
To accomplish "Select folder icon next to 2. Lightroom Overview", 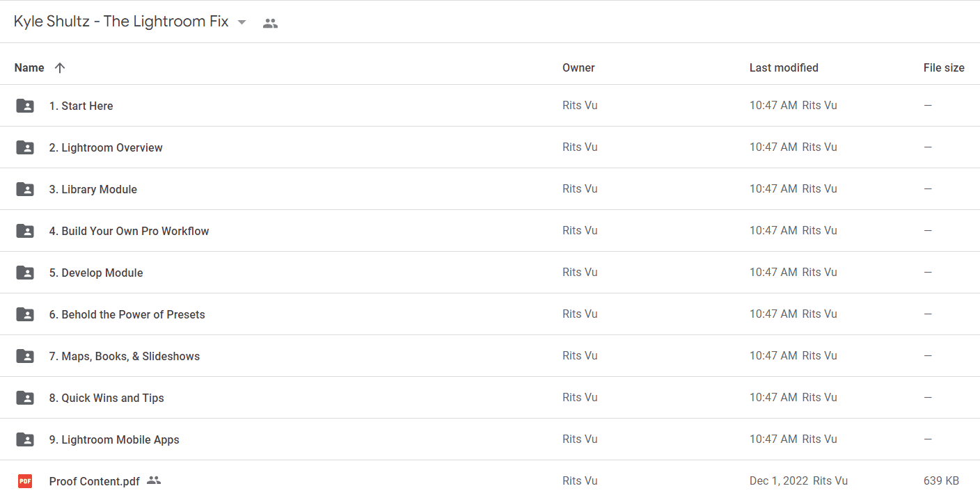I will (25, 147).
